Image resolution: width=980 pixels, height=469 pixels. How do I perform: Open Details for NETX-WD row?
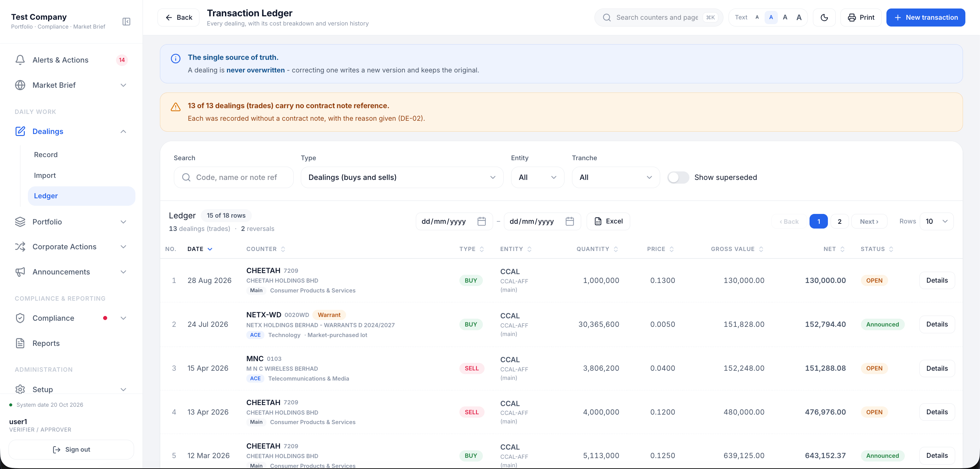[x=937, y=324]
